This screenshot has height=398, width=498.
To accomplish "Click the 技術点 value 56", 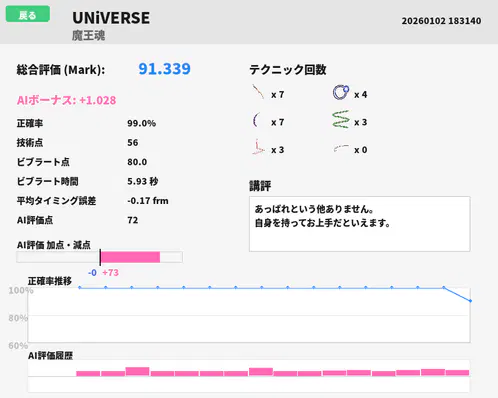I will point(132,143).
